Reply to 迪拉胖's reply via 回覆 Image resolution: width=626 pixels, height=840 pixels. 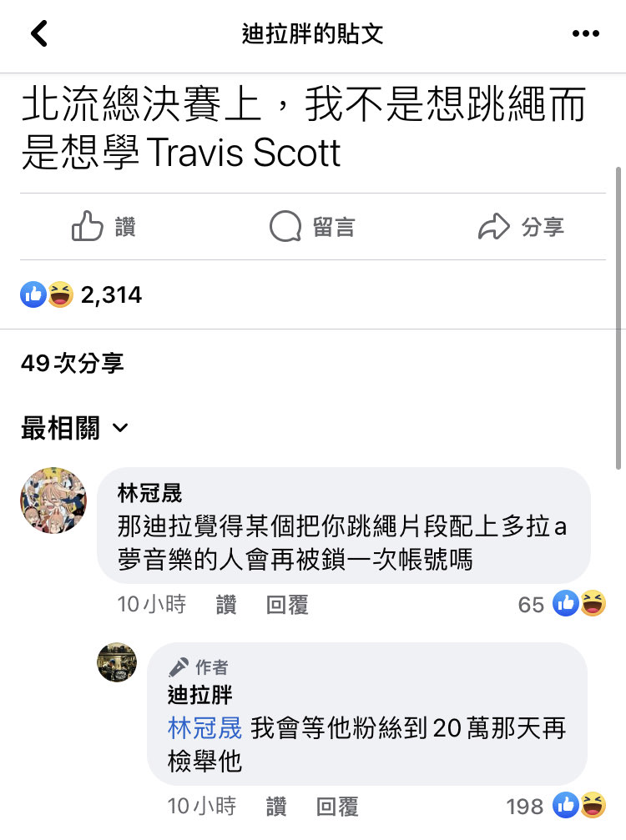[337, 807]
